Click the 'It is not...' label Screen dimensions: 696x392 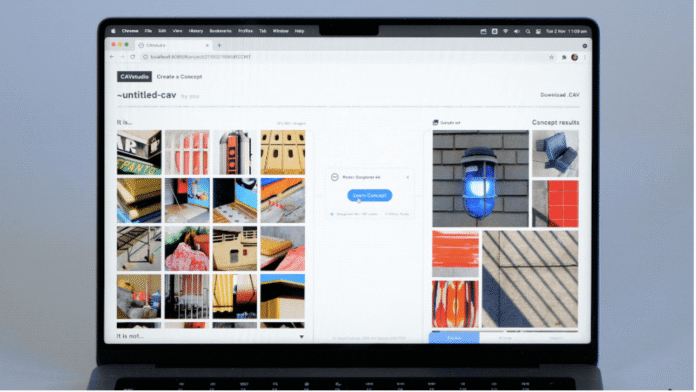pos(130,336)
